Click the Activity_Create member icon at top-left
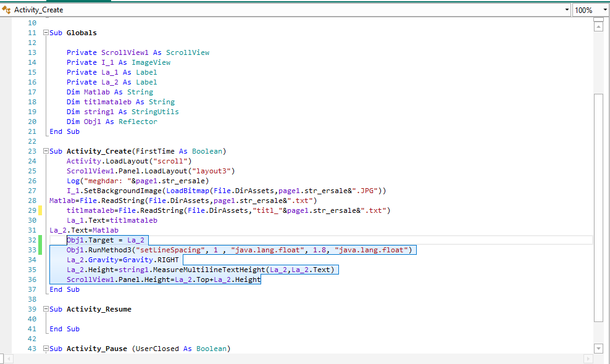The height and width of the screenshot is (364, 610). point(7,10)
